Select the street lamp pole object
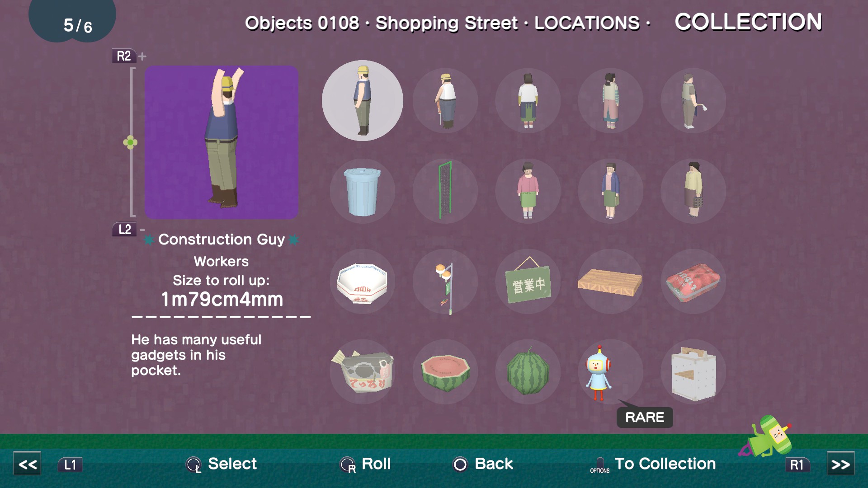This screenshot has height=488, width=868. (x=445, y=282)
